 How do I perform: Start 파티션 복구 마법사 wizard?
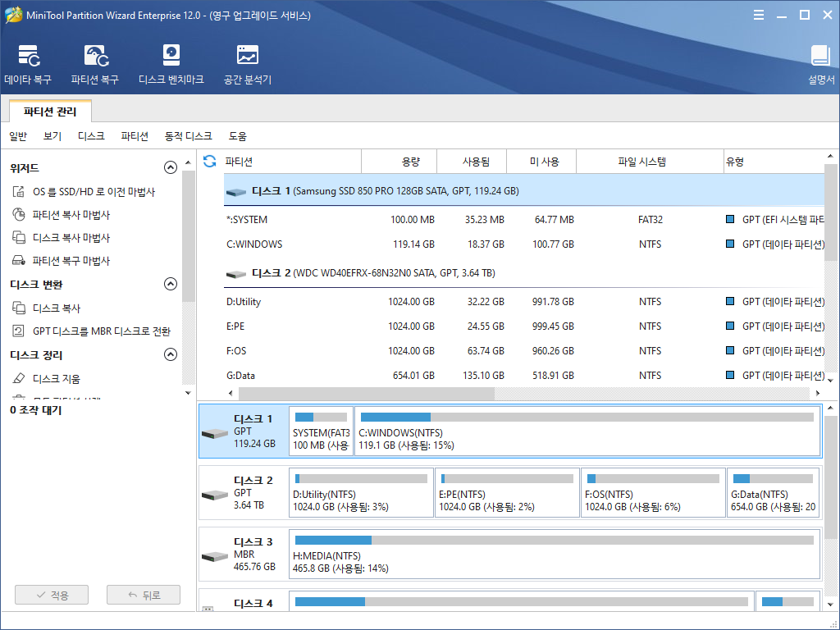coord(61,260)
